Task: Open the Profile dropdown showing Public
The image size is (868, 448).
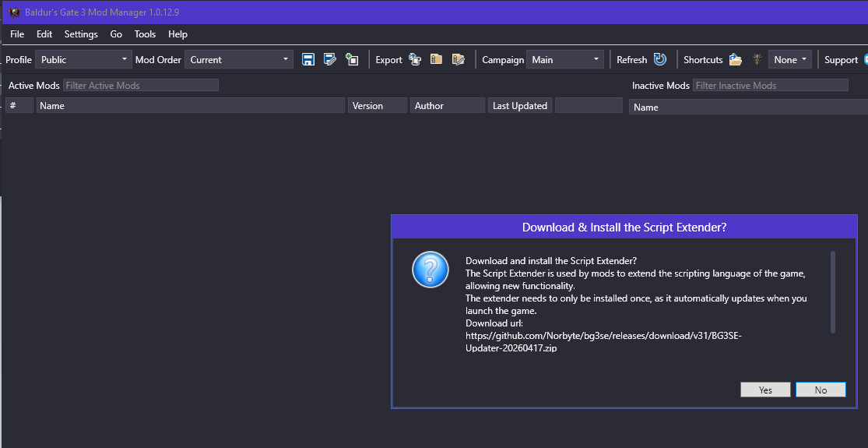Action: tap(83, 59)
